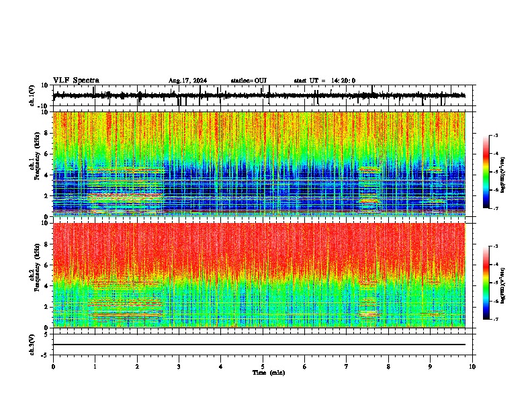Click the "-3" tick on ch.1 colorbar

tap(496, 135)
